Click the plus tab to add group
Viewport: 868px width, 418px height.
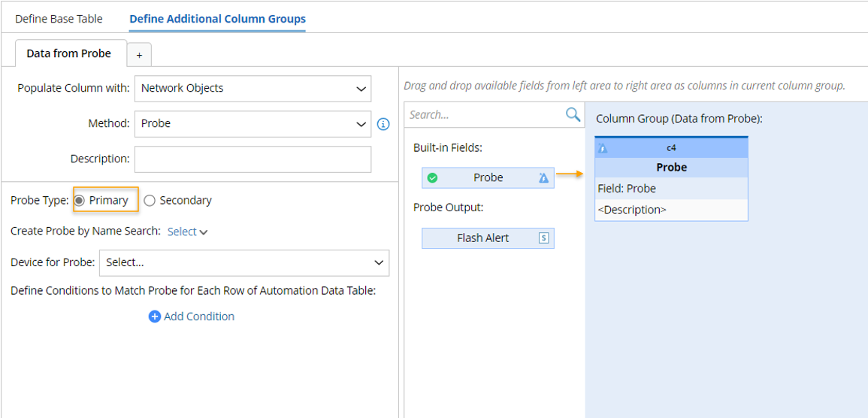(139, 55)
